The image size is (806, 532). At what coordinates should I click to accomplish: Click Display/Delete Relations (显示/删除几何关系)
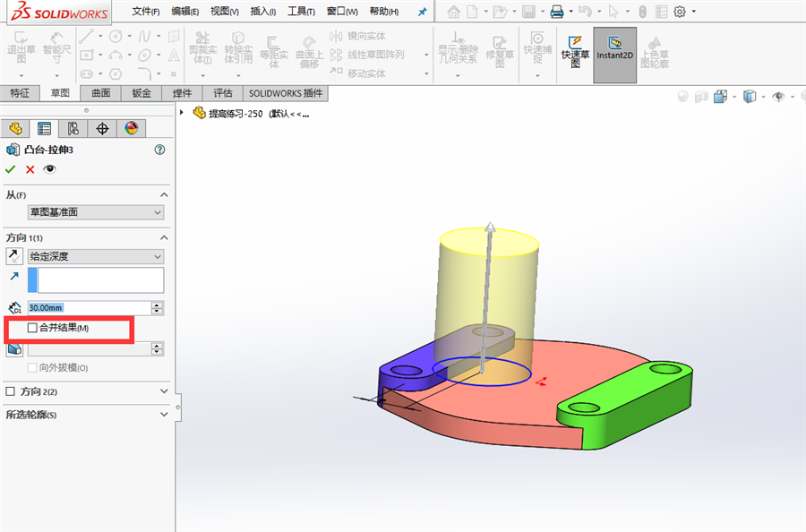pyautogui.click(x=458, y=47)
